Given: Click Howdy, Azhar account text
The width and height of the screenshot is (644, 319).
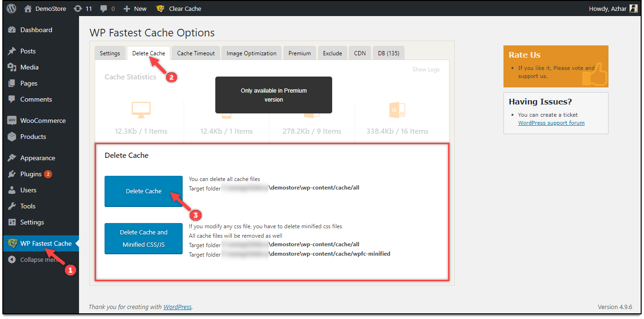Looking at the screenshot, I should click(608, 9).
